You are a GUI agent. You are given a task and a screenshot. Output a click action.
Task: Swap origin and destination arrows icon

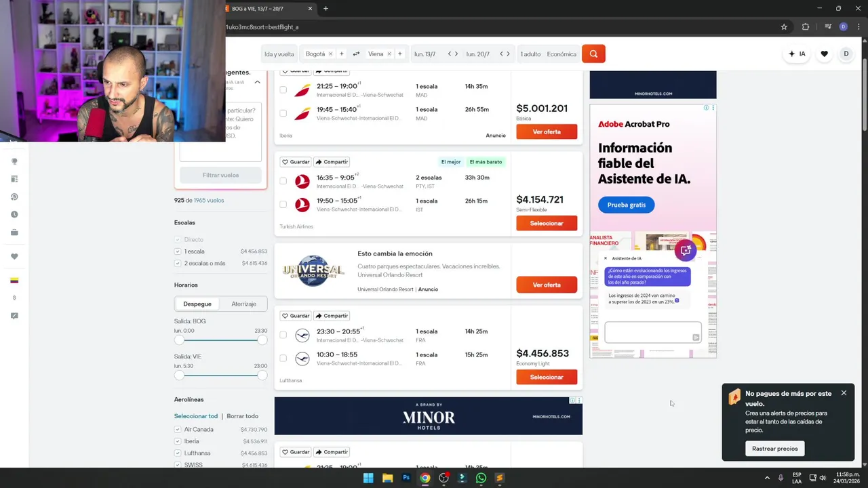click(x=356, y=54)
